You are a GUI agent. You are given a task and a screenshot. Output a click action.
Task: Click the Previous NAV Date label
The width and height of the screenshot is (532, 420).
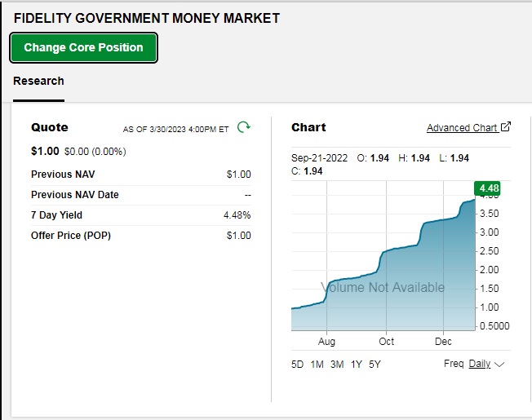pyautogui.click(x=74, y=195)
